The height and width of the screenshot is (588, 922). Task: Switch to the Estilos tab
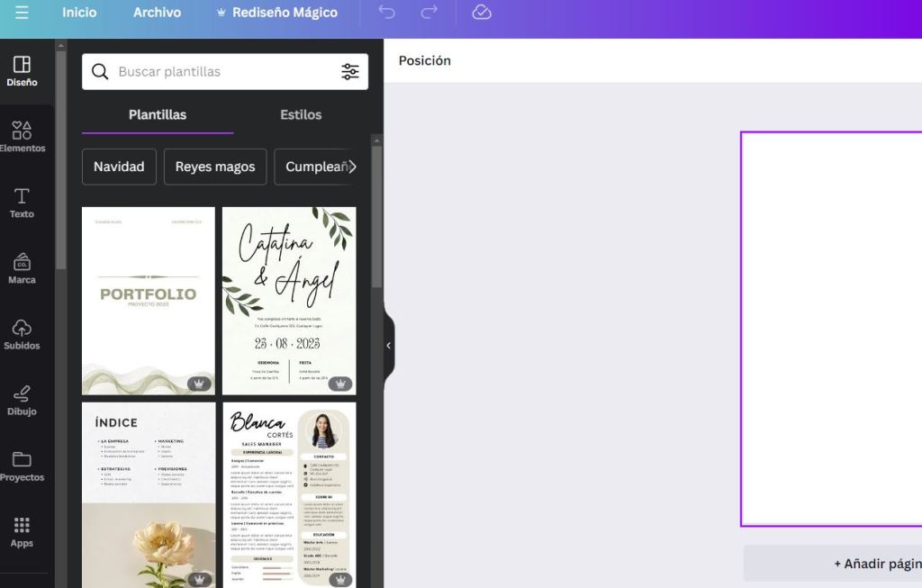tap(301, 115)
